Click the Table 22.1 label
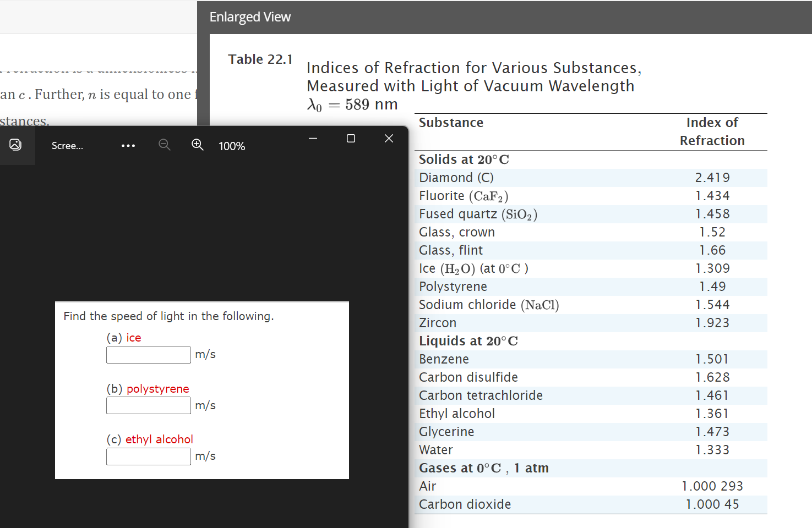The width and height of the screenshot is (812, 528). point(260,59)
